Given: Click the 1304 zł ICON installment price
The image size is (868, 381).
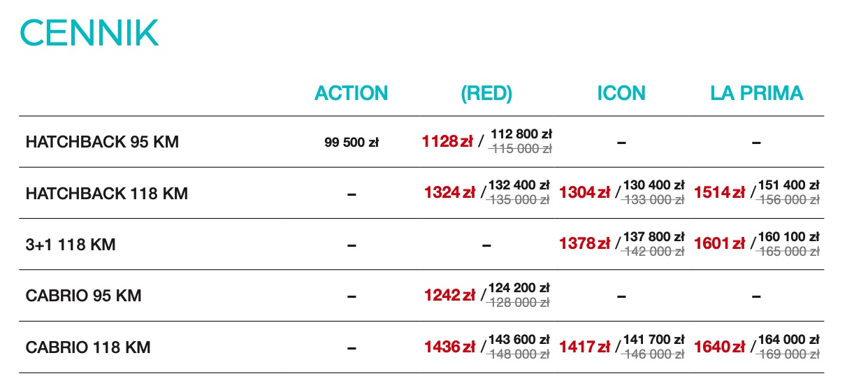Looking at the screenshot, I should pyautogui.click(x=584, y=193).
